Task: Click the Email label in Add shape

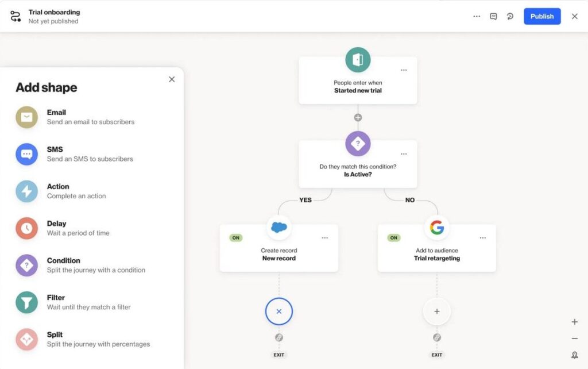Action: coord(56,112)
